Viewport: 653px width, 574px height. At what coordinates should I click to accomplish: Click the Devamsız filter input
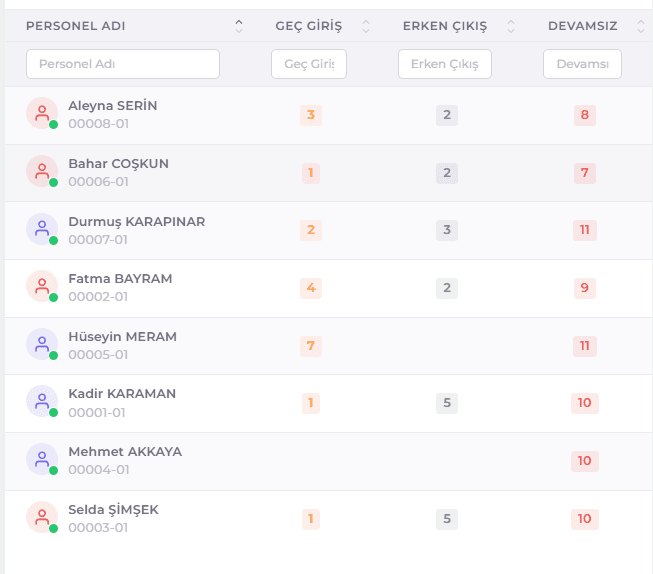click(x=582, y=64)
